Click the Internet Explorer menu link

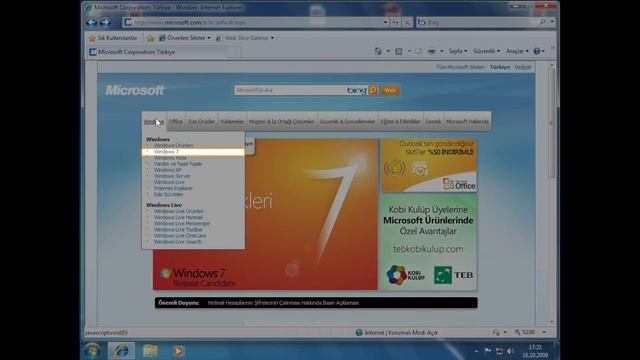(173, 188)
